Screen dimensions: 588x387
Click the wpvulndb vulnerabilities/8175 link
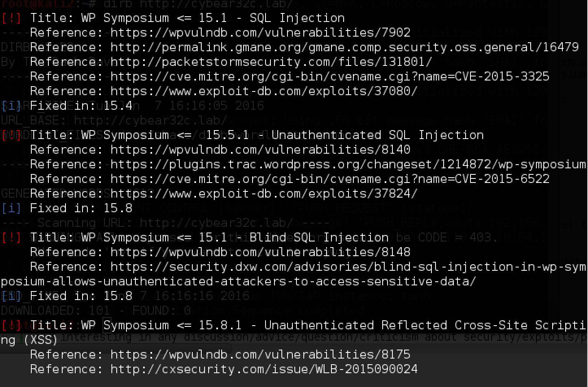coord(260,354)
